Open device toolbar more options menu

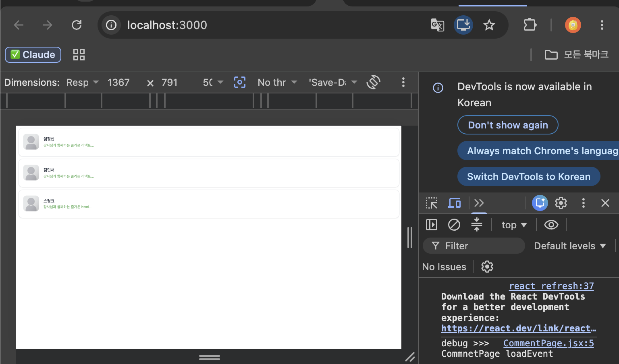(x=403, y=82)
